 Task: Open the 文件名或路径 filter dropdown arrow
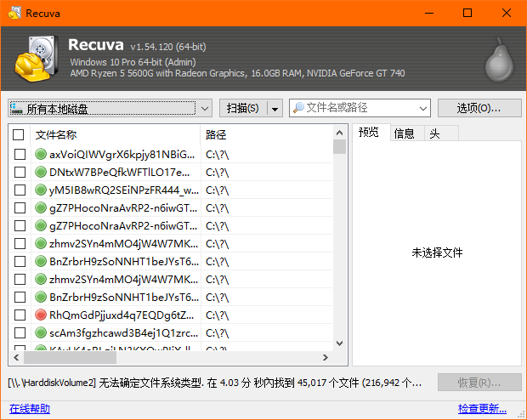coord(423,108)
